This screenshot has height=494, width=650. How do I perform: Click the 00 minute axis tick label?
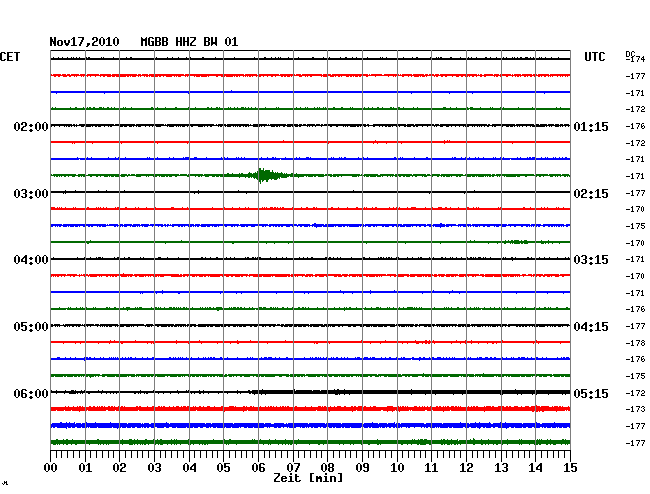click(51, 467)
